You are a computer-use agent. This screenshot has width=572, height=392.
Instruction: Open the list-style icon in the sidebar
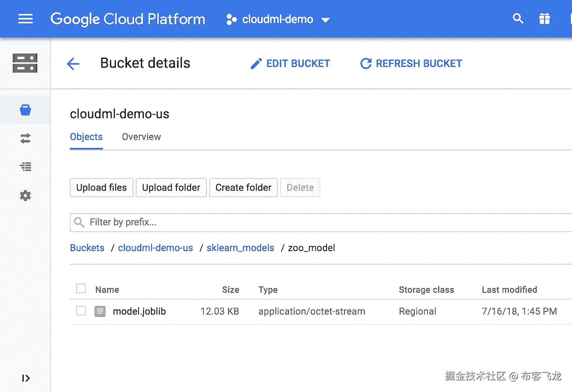(25, 167)
